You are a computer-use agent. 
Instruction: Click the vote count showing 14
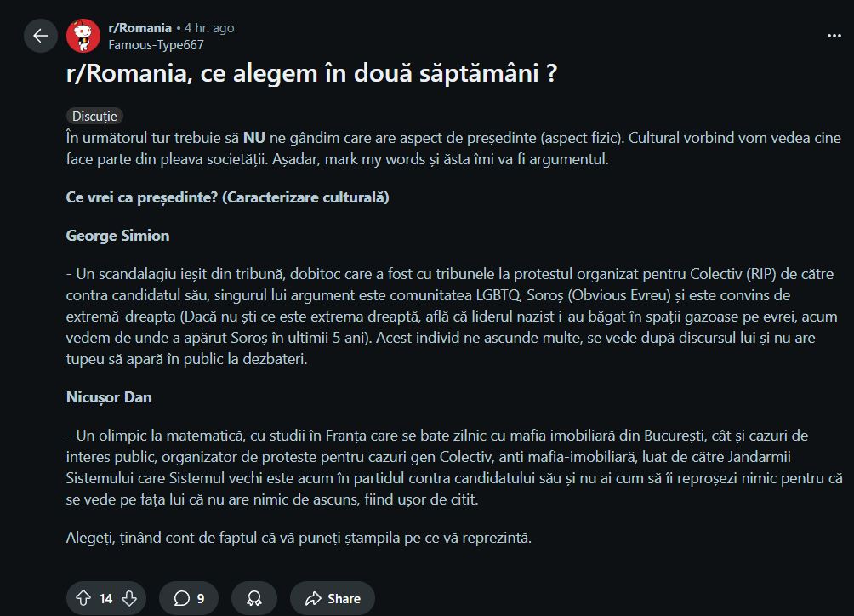(106, 599)
